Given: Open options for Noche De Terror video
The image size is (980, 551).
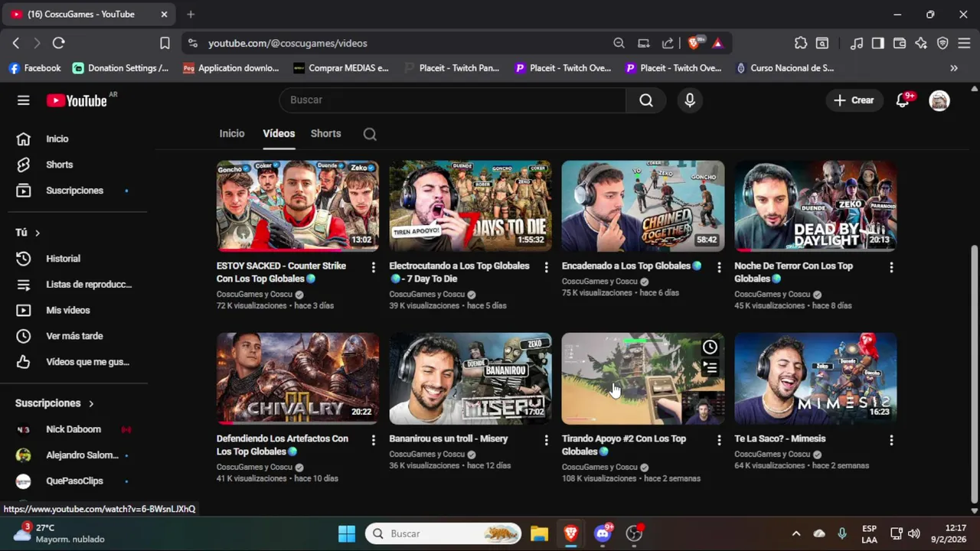Looking at the screenshot, I should pyautogui.click(x=891, y=267).
